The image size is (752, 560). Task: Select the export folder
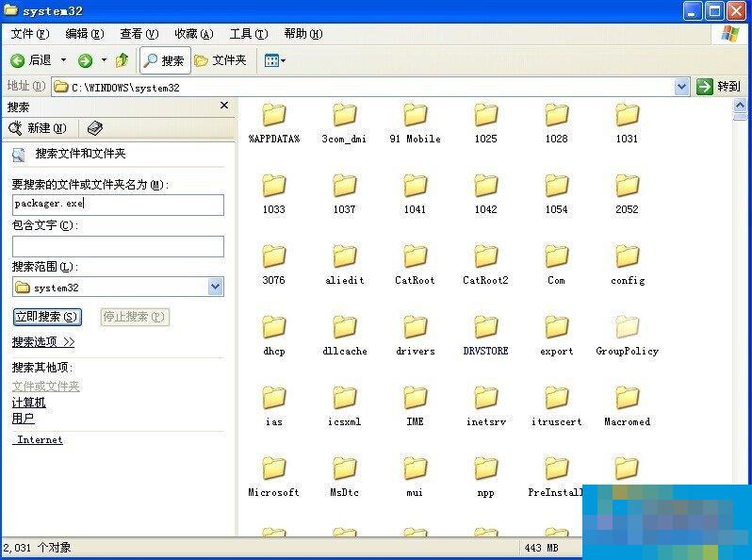(x=556, y=336)
